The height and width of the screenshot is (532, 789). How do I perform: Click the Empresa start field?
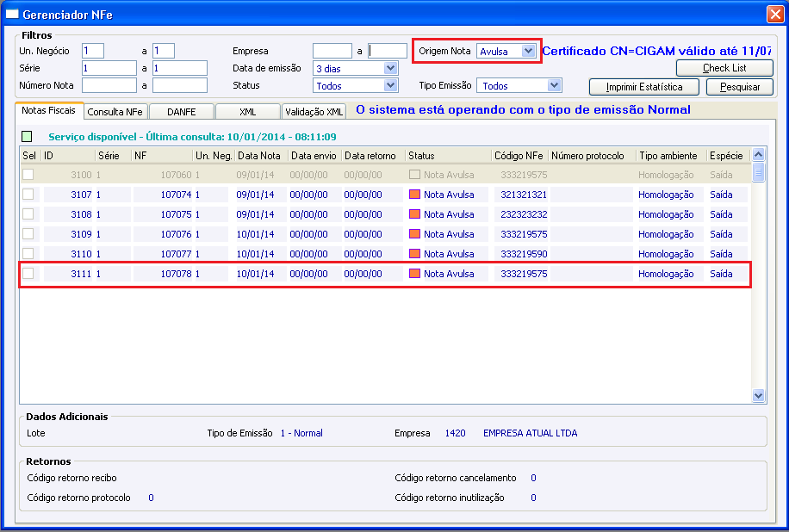pyautogui.click(x=332, y=51)
